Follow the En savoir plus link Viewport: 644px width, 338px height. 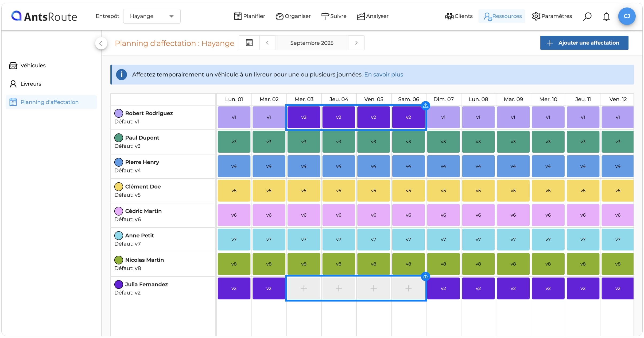[x=383, y=75]
